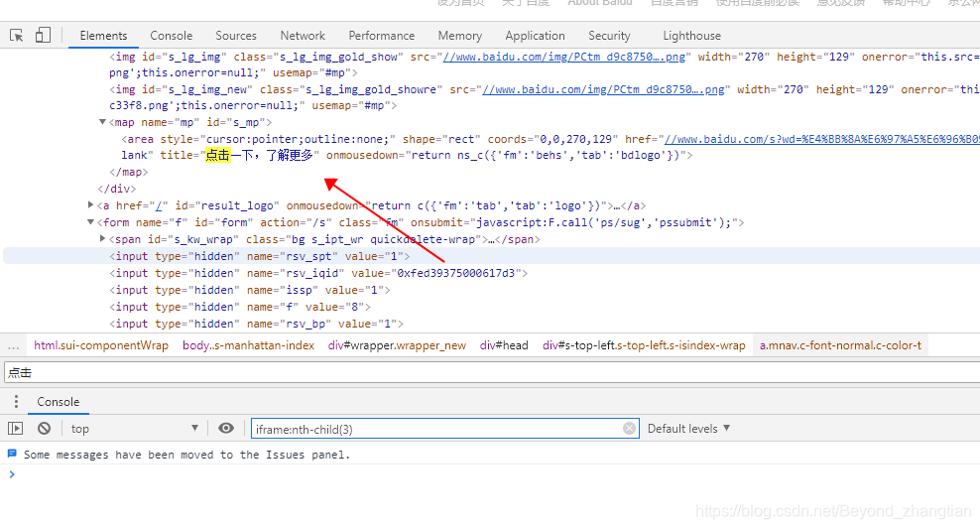
Task: Select the closing </map> tag line
Action: tap(129, 172)
